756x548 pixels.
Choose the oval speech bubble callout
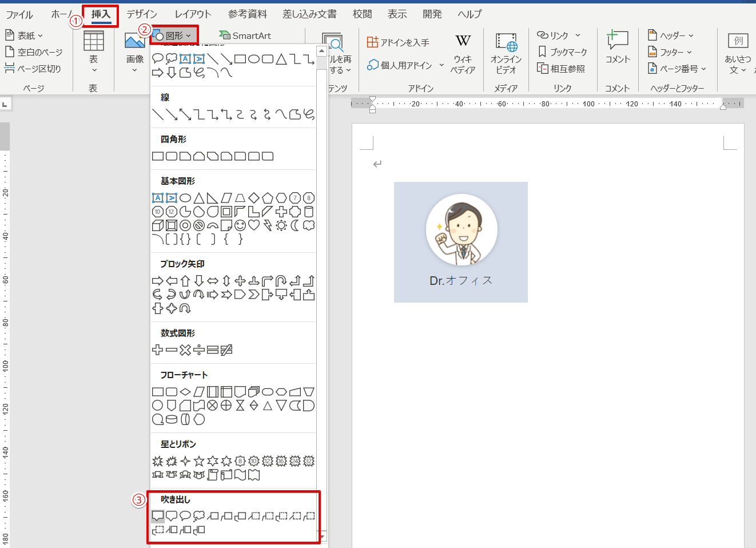pyautogui.click(x=185, y=516)
